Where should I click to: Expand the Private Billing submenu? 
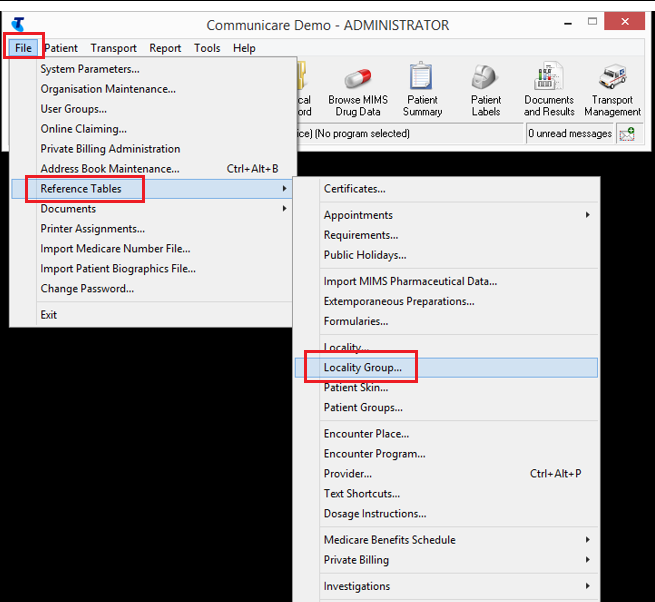pos(446,560)
